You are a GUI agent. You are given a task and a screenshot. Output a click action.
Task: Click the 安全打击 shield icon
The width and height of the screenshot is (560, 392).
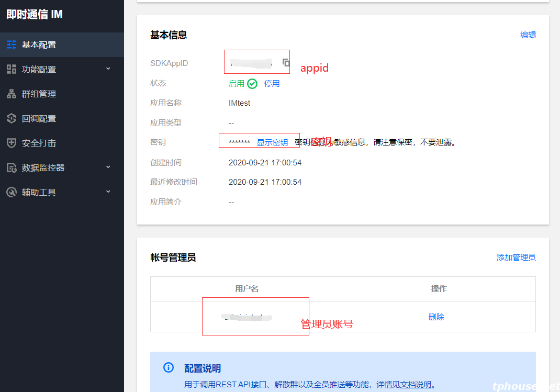12,143
